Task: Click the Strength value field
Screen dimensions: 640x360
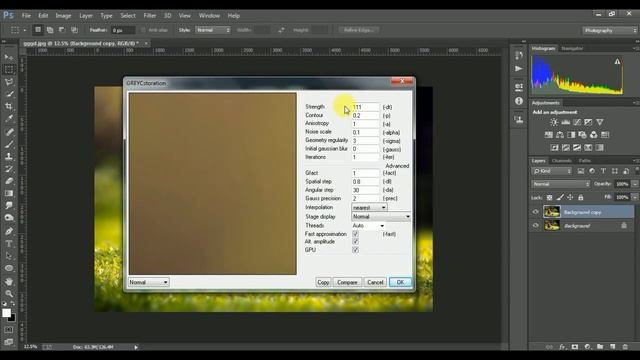Action: pyautogui.click(x=365, y=107)
